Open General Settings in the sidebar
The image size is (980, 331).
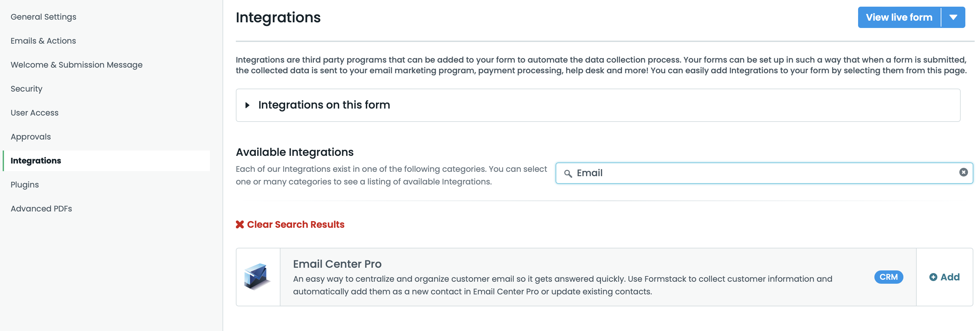tap(43, 17)
